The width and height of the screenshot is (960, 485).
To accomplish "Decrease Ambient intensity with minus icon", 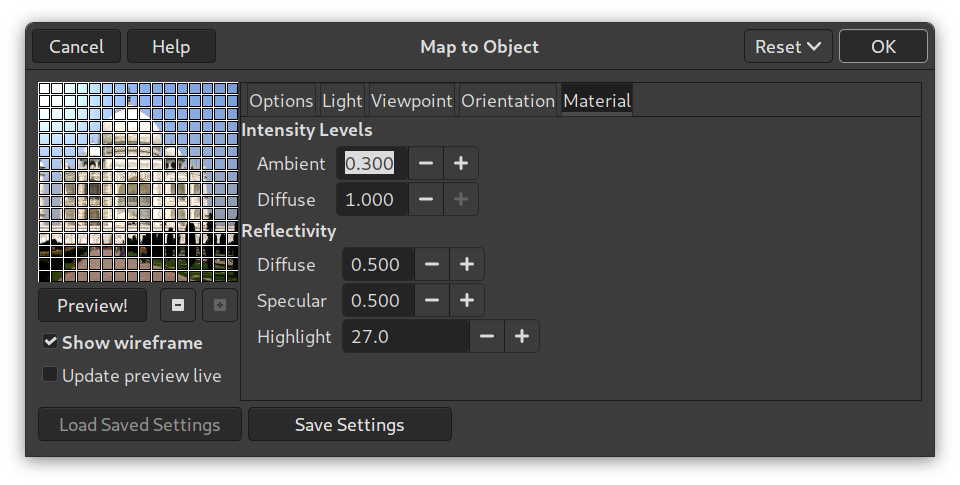I will pos(425,163).
